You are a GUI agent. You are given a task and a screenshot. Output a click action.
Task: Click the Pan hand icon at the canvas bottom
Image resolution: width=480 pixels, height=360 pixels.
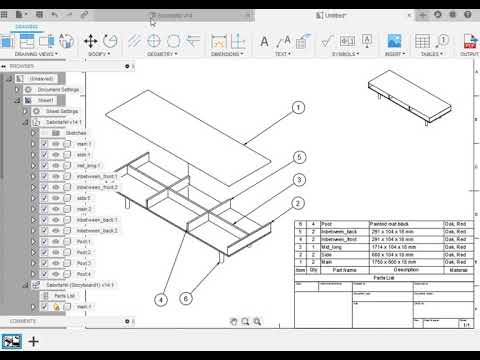[x=234, y=322]
